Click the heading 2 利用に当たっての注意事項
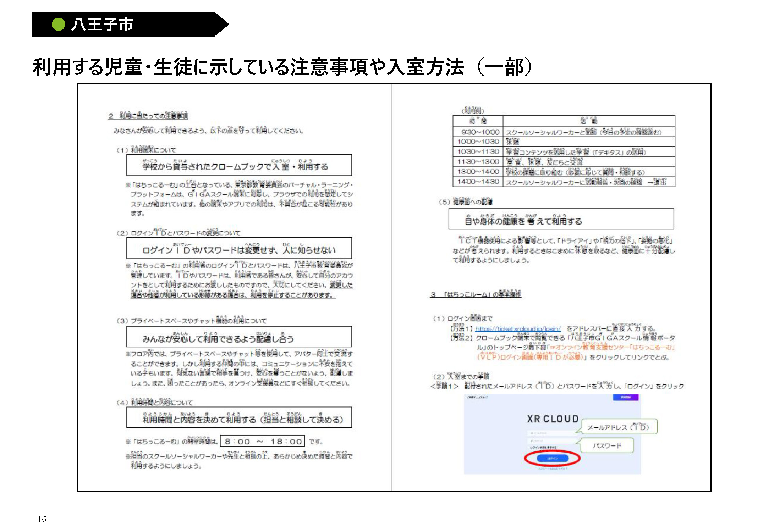 pos(148,115)
